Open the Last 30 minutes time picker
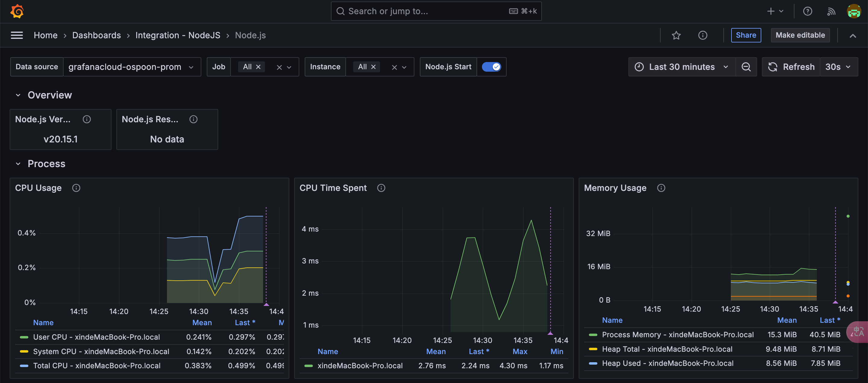This screenshot has height=383, width=868. coord(682,67)
